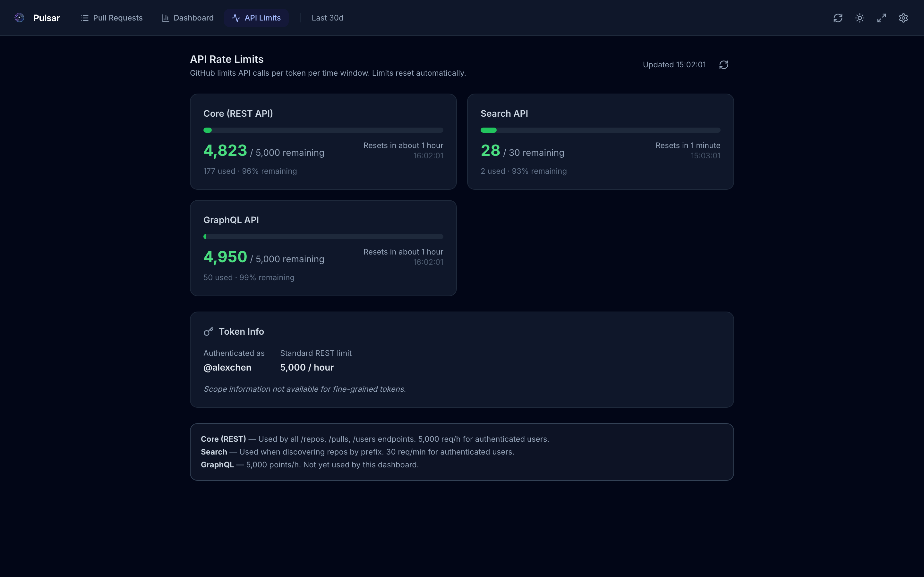Toggle light mode with the sun icon
The image size is (924, 577).
[x=860, y=18]
